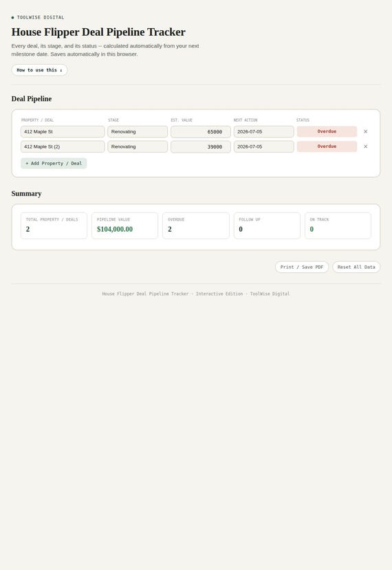Screen dimensions: 392x570
Task: Click the Pipeline Value $104,000.00 card
Action: [124, 226]
